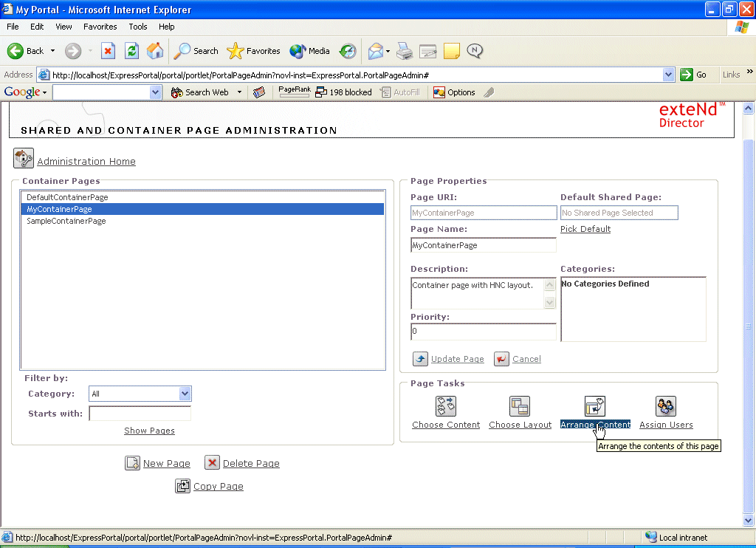
Task: Click the New Page icon
Action: pyautogui.click(x=132, y=463)
